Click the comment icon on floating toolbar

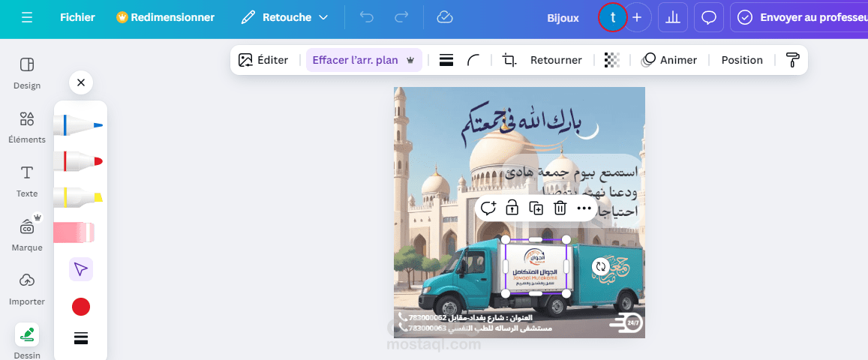click(488, 208)
